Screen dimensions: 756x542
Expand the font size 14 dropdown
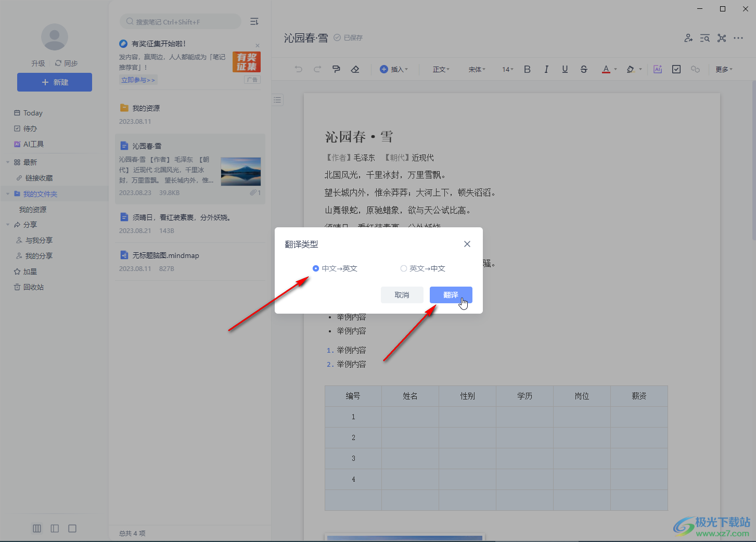click(507, 69)
